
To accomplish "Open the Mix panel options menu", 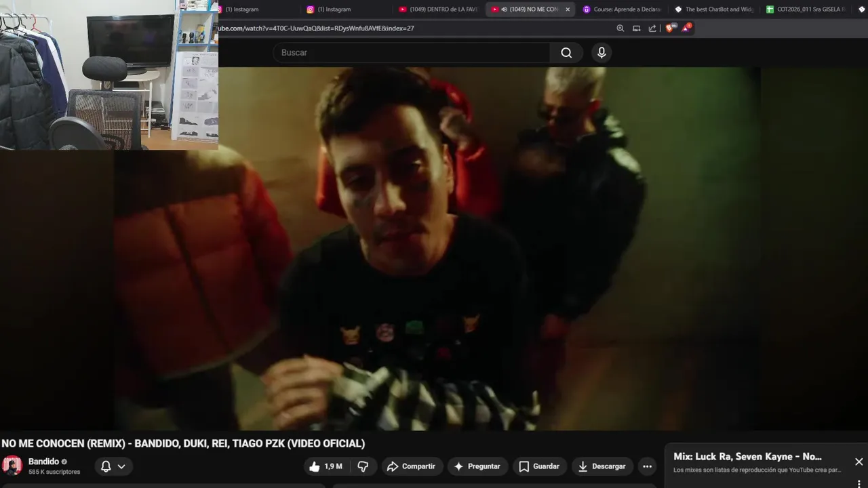I will pyautogui.click(x=859, y=483).
